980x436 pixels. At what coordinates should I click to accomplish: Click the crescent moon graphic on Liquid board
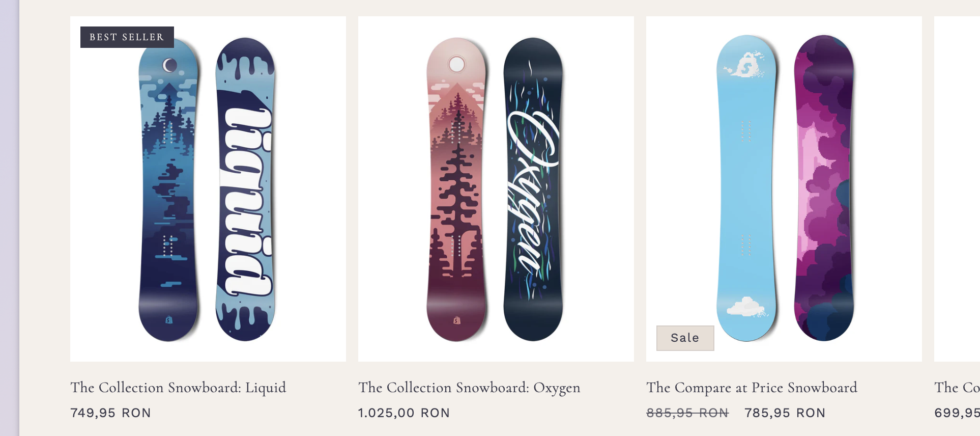click(x=168, y=64)
